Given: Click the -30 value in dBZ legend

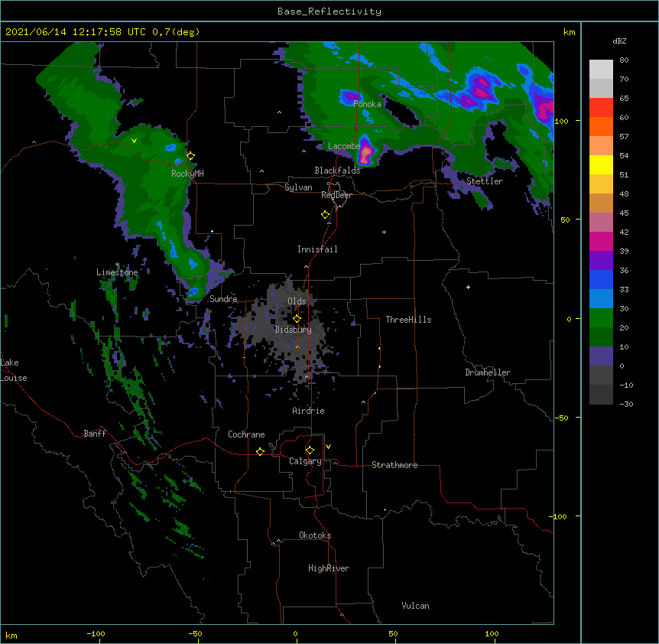Looking at the screenshot, I should tap(626, 405).
